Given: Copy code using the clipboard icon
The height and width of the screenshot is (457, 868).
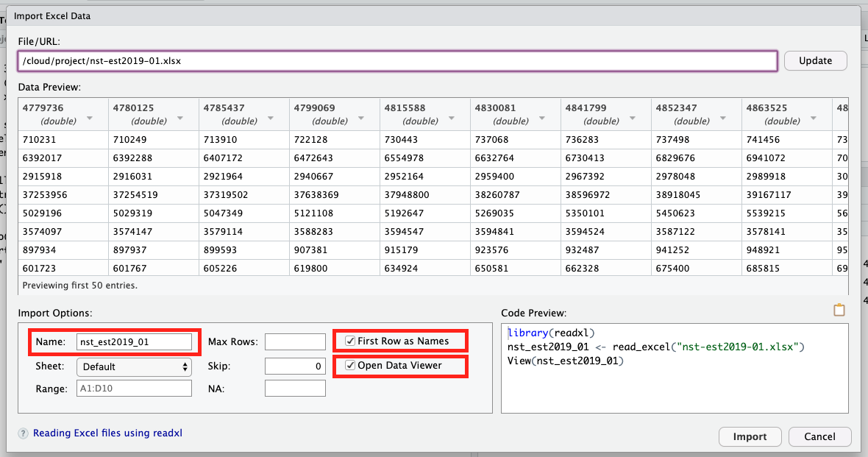Looking at the screenshot, I should [x=839, y=310].
